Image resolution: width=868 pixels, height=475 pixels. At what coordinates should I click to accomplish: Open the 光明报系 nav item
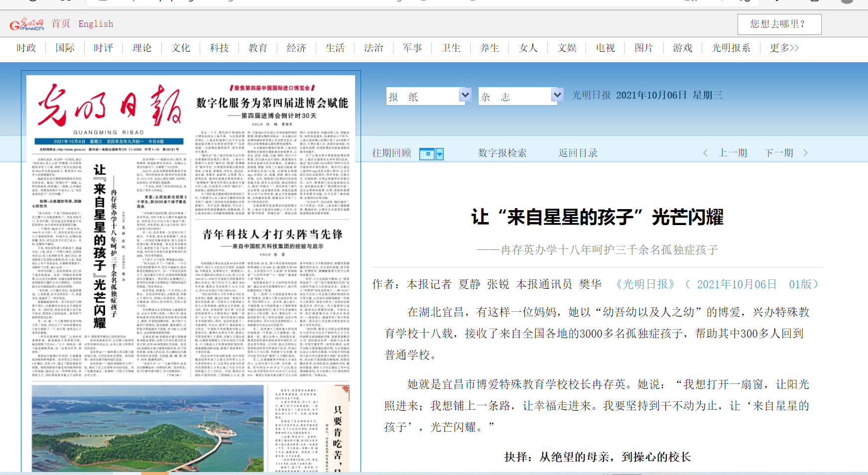731,48
